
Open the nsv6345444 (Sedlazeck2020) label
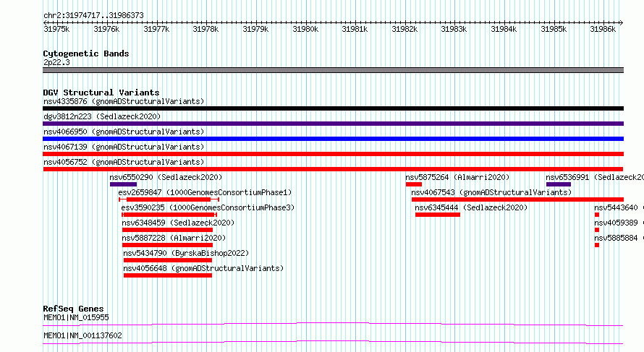(471, 207)
